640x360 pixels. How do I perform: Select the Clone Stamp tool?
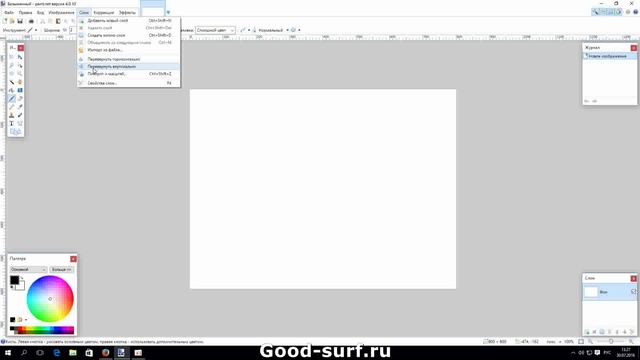point(11,115)
